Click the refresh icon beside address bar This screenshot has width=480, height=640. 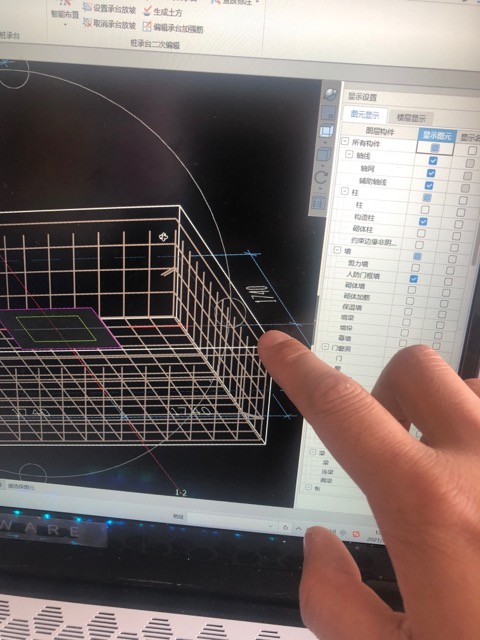point(285,527)
